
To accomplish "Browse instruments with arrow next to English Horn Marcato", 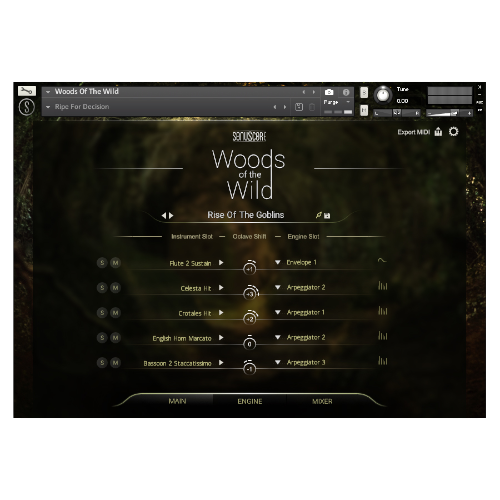I will coord(221,338).
